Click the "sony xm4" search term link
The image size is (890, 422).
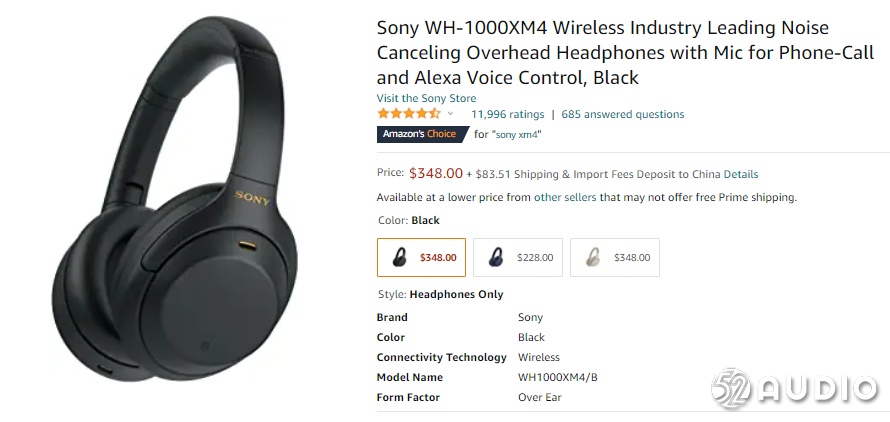pyautogui.click(x=520, y=134)
